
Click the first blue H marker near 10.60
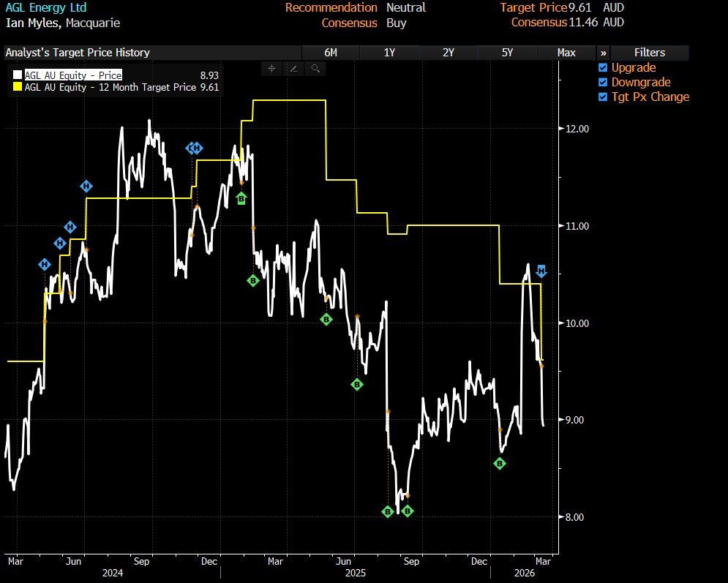point(45,264)
